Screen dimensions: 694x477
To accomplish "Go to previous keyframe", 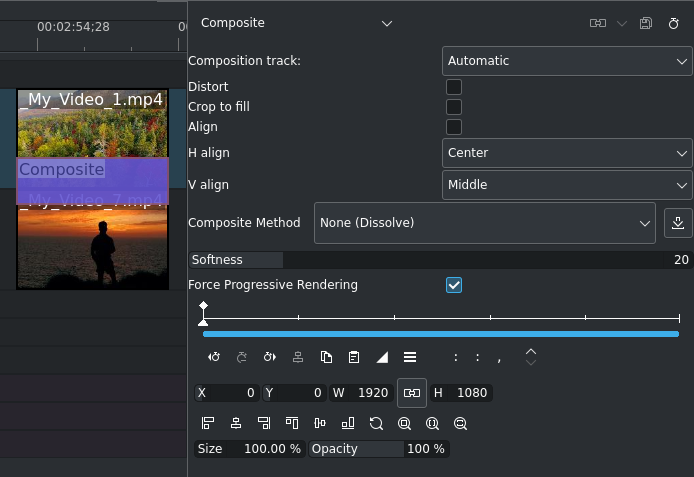I will pos(214,357).
